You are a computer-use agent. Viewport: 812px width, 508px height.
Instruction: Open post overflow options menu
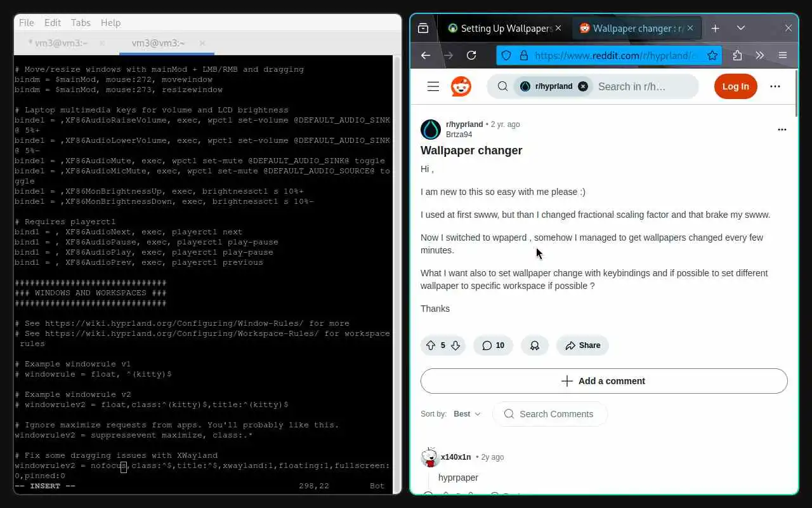[782, 130]
